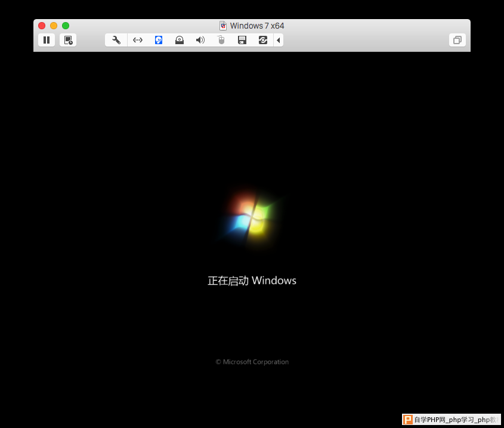Click the "正在启动 Windows" boot text
The width and height of the screenshot is (504, 428).
252,281
